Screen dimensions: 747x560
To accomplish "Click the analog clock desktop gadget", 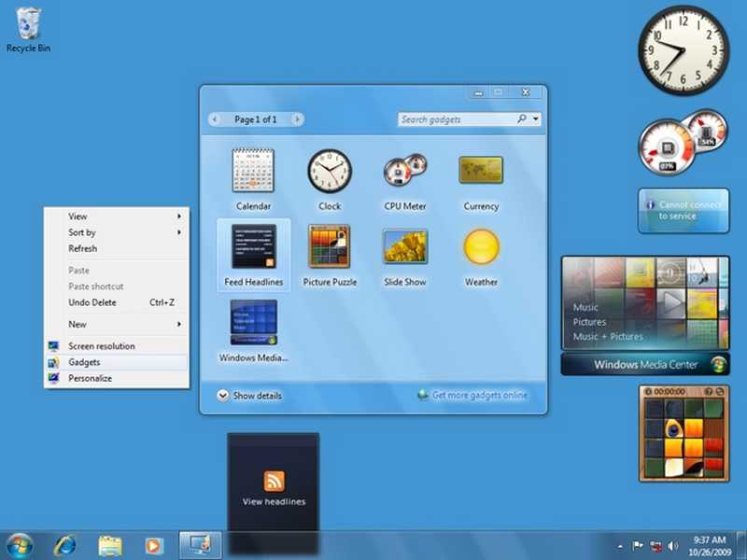I will point(684,50).
